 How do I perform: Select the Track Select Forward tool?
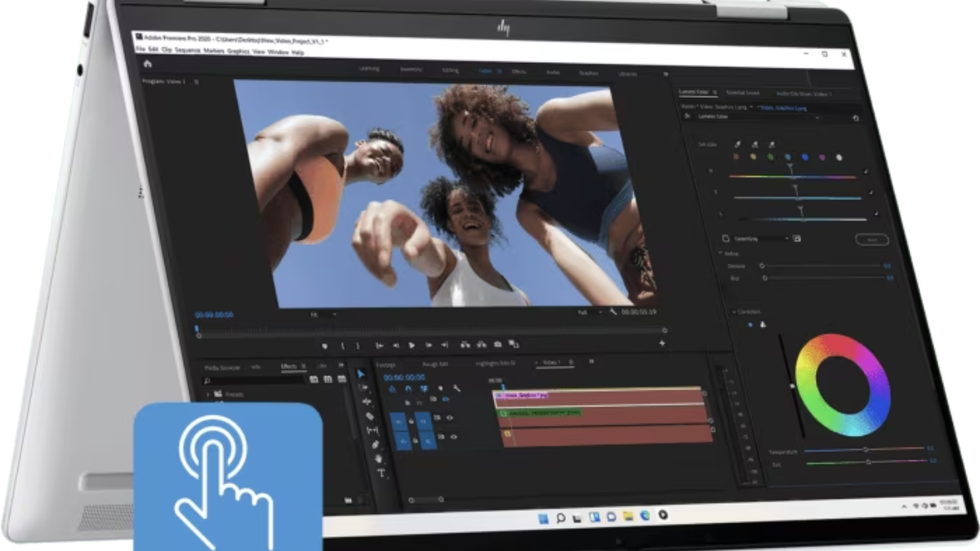[364, 388]
